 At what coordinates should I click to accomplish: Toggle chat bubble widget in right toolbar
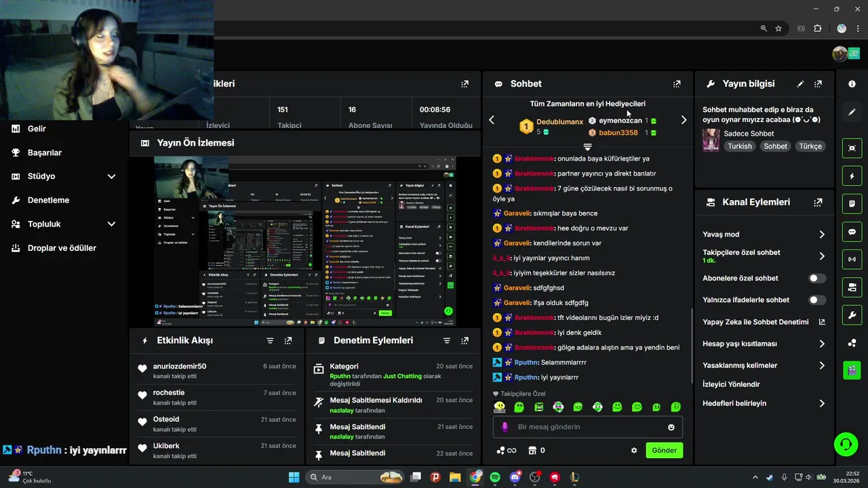[x=852, y=232]
